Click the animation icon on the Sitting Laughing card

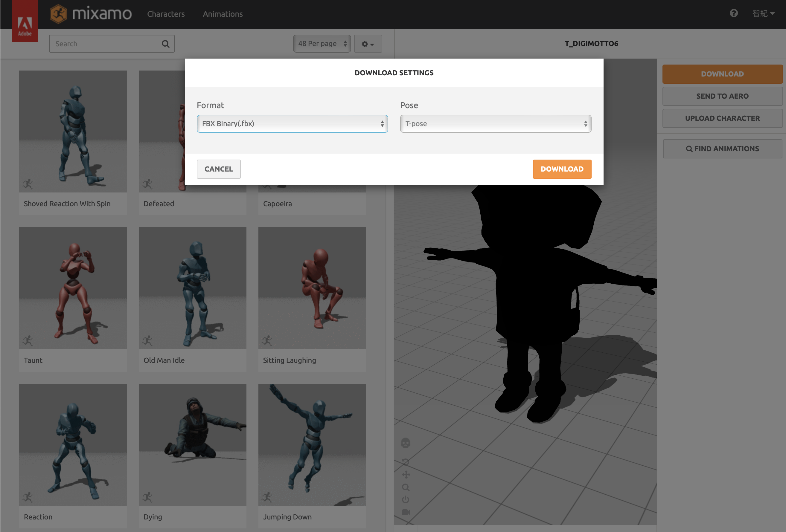point(267,340)
